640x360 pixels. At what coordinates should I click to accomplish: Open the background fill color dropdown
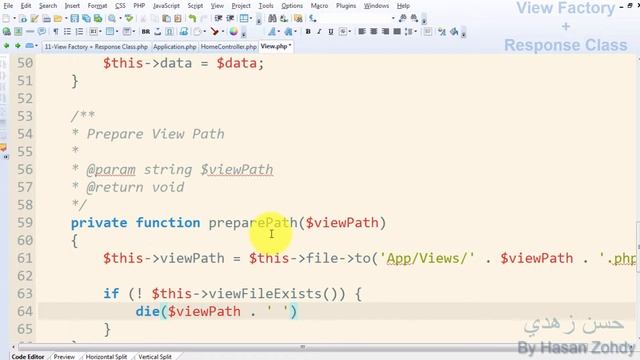[x=296, y=32]
